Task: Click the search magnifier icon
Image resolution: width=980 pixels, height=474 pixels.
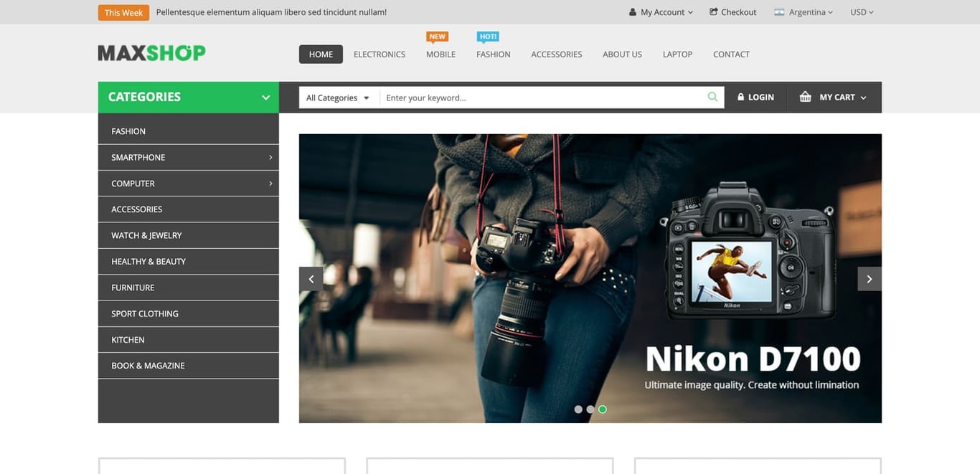Action: pyautogui.click(x=712, y=96)
